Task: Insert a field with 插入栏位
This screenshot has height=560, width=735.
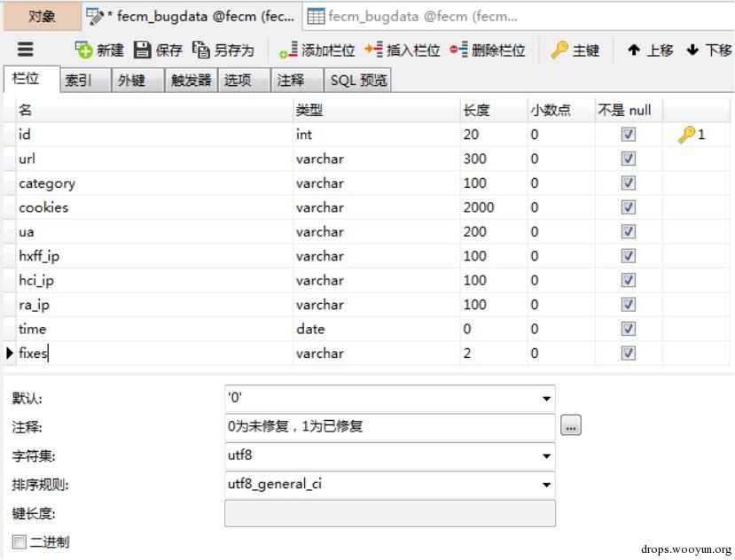Action: pos(373,50)
